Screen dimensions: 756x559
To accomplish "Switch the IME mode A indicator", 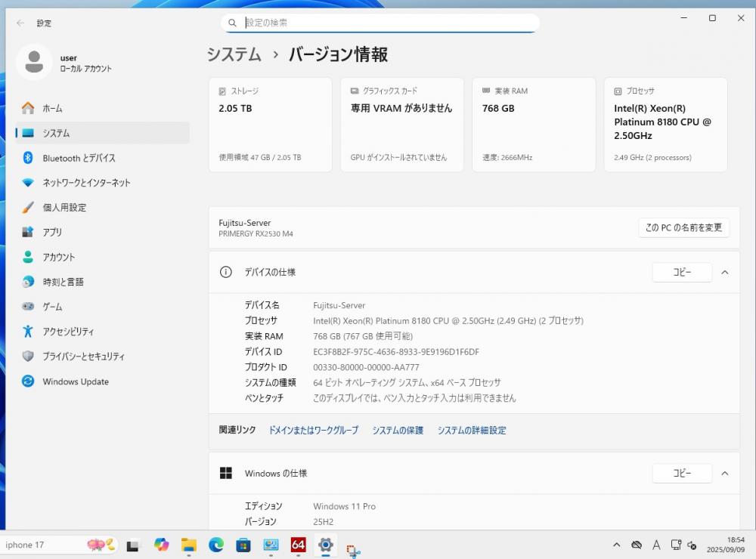I will click(x=656, y=545).
